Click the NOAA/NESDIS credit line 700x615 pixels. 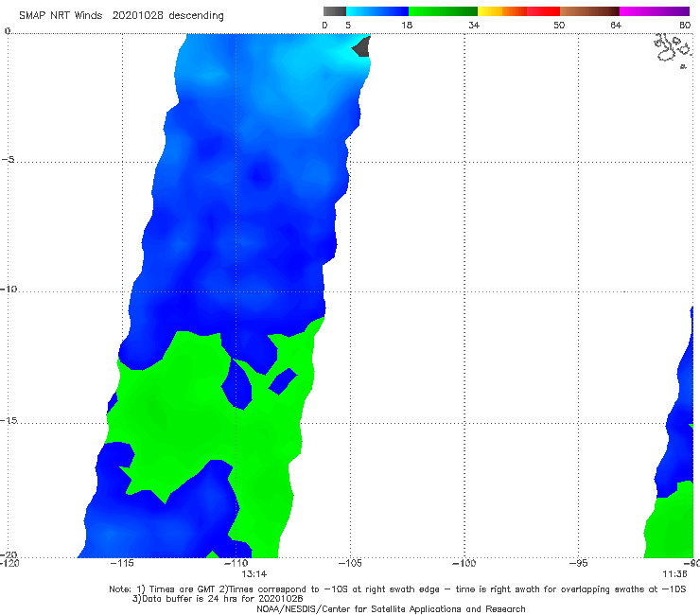point(391,608)
